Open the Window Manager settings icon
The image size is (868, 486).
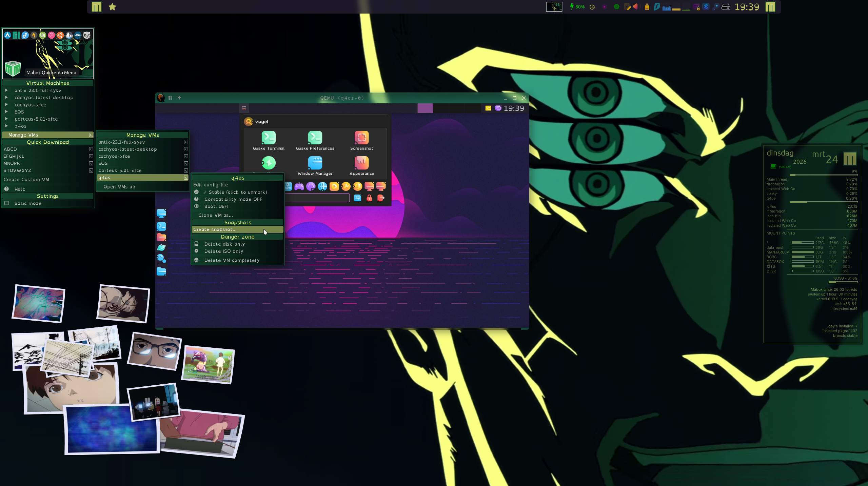pyautogui.click(x=315, y=163)
